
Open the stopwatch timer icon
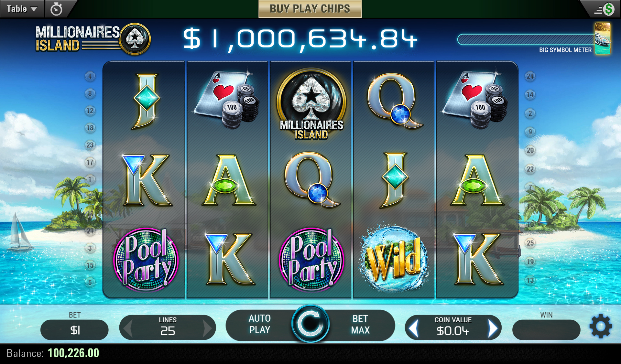[x=56, y=9]
